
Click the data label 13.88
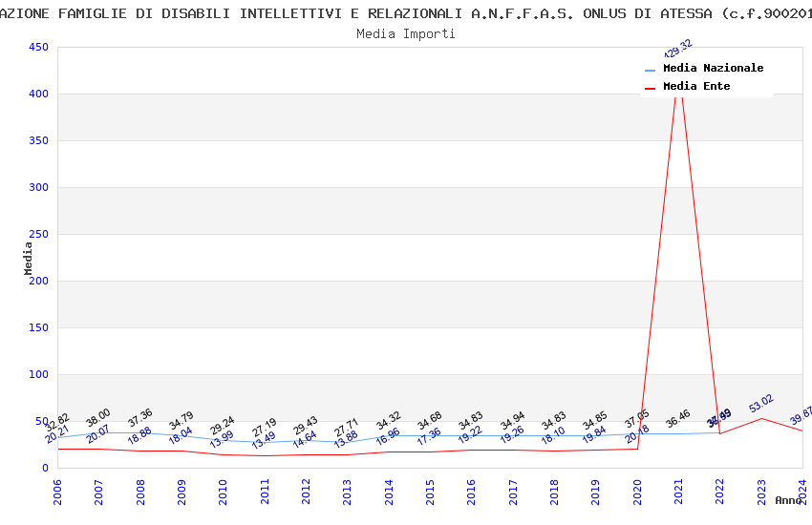pos(347,440)
